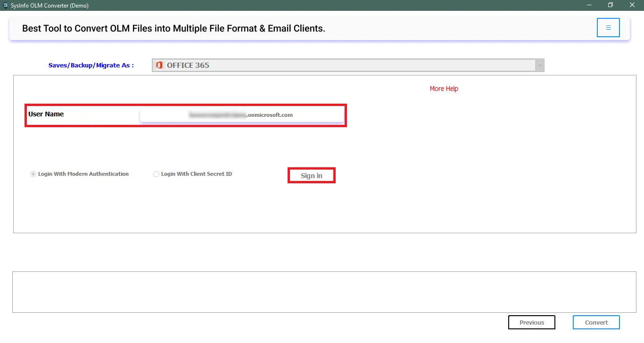Open the hamburger menu in header
Image resolution: width=644 pixels, height=343 pixels.
point(608,28)
